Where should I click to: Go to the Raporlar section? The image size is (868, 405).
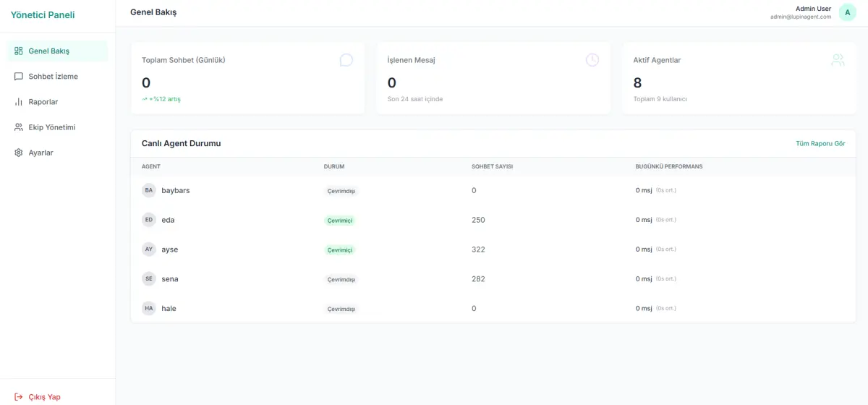tap(58, 101)
